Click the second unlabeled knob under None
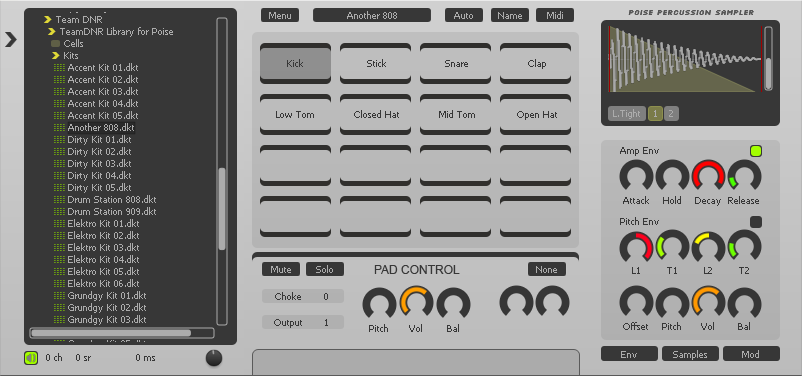Viewport: 802px width, 376px height. [552, 301]
